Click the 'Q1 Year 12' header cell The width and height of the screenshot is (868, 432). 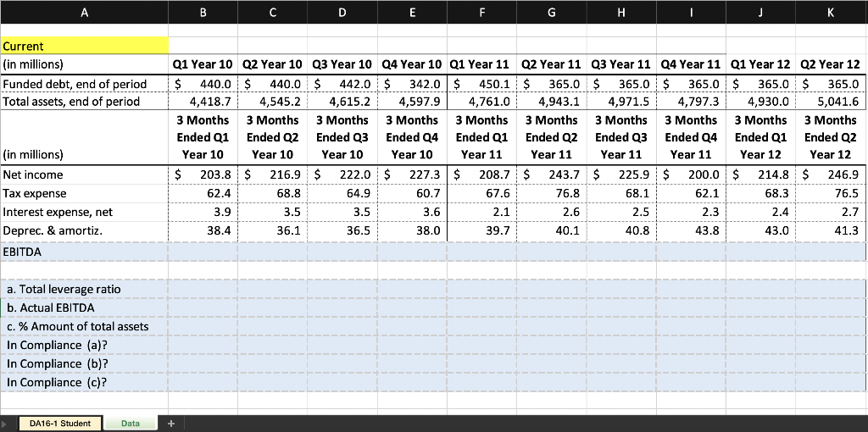tap(761, 64)
